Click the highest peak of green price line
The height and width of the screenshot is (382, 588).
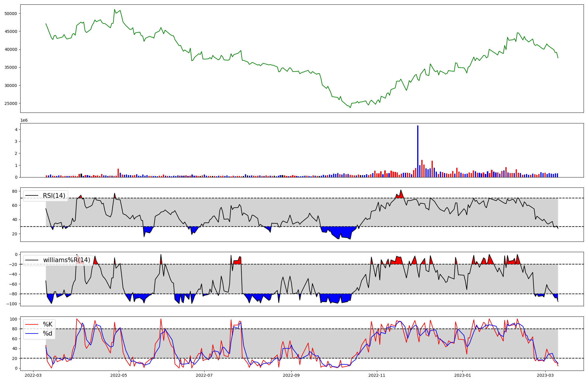point(115,9)
